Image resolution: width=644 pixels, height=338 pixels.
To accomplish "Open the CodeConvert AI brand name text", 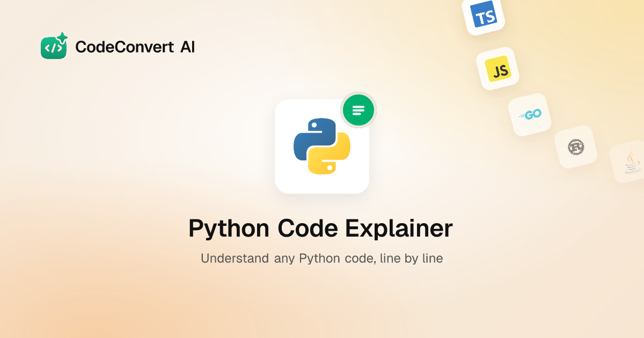I will pos(135,47).
